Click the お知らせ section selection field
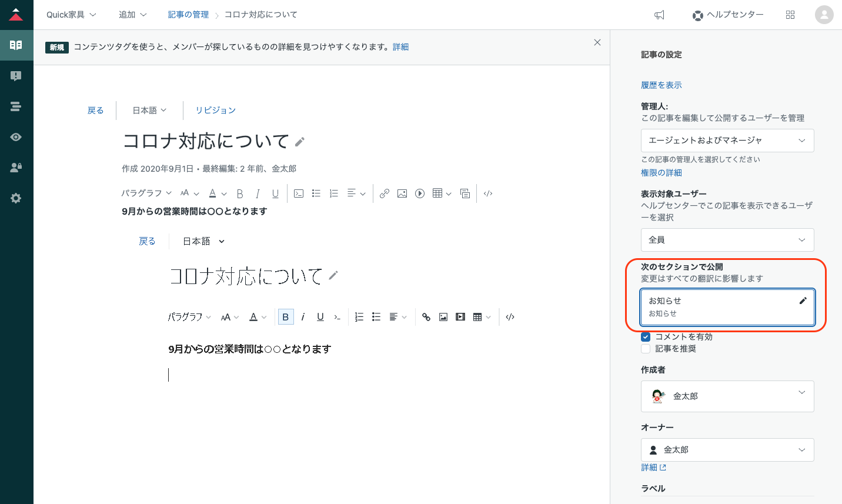The width and height of the screenshot is (842, 504). [x=727, y=307]
